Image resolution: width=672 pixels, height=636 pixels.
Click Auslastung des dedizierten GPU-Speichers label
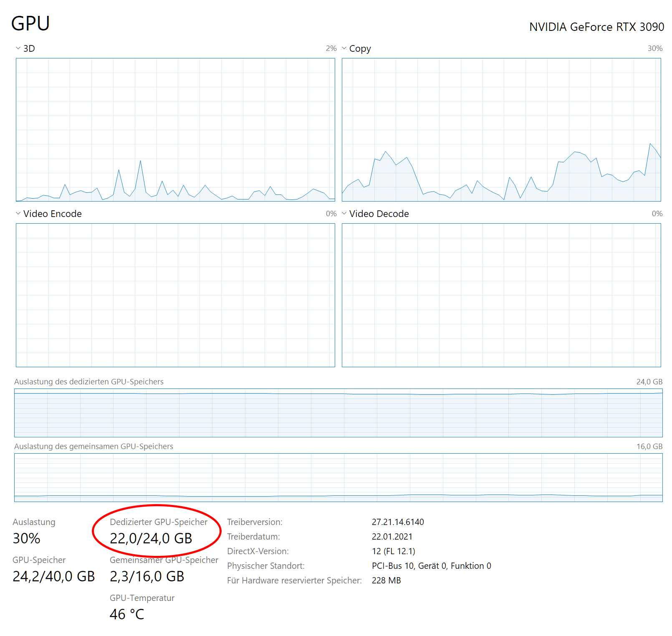pos(89,382)
